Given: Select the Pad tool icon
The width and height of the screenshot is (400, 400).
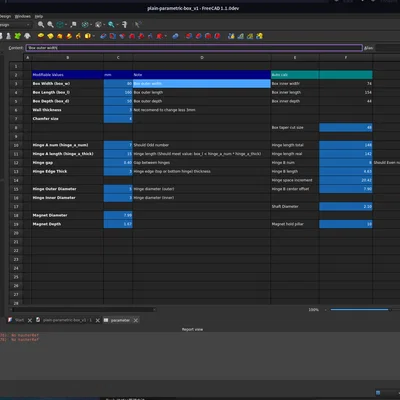Looking at the screenshot, I should point(41,36).
